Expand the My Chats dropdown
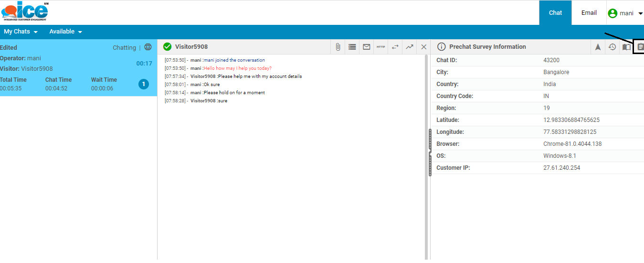This screenshot has width=644, height=263. 21,32
